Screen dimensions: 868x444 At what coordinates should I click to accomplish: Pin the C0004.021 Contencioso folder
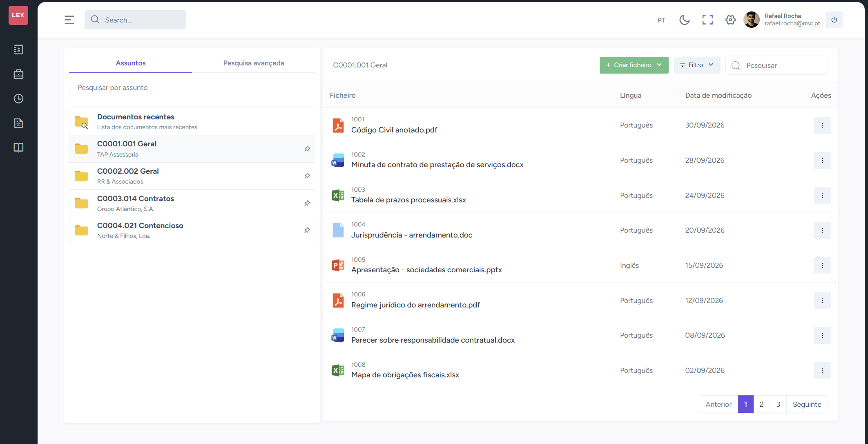pos(307,230)
